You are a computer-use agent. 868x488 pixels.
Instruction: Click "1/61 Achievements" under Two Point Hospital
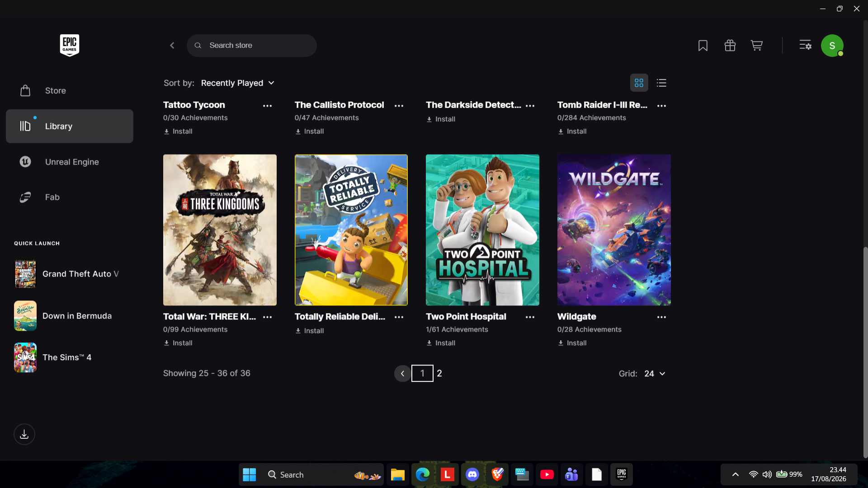click(x=457, y=329)
